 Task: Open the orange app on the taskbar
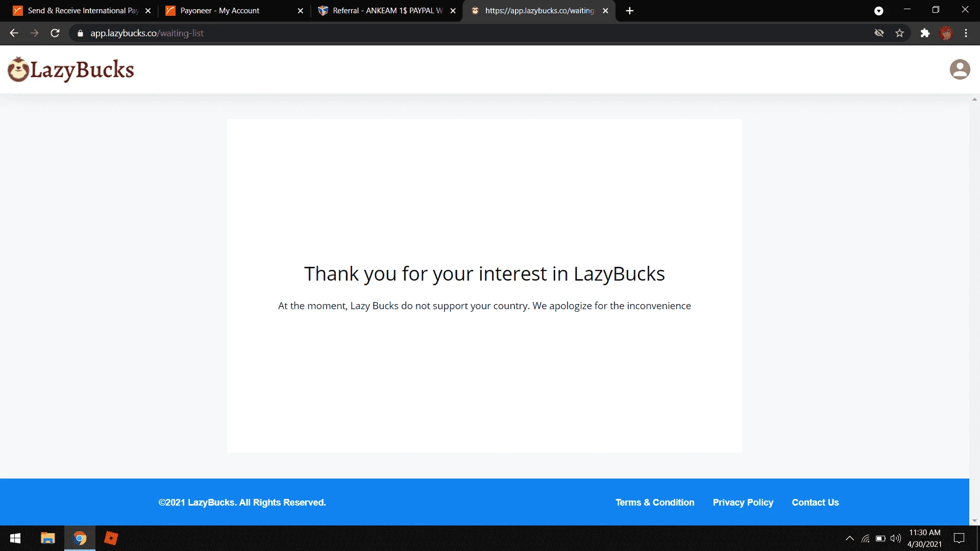click(111, 538)
